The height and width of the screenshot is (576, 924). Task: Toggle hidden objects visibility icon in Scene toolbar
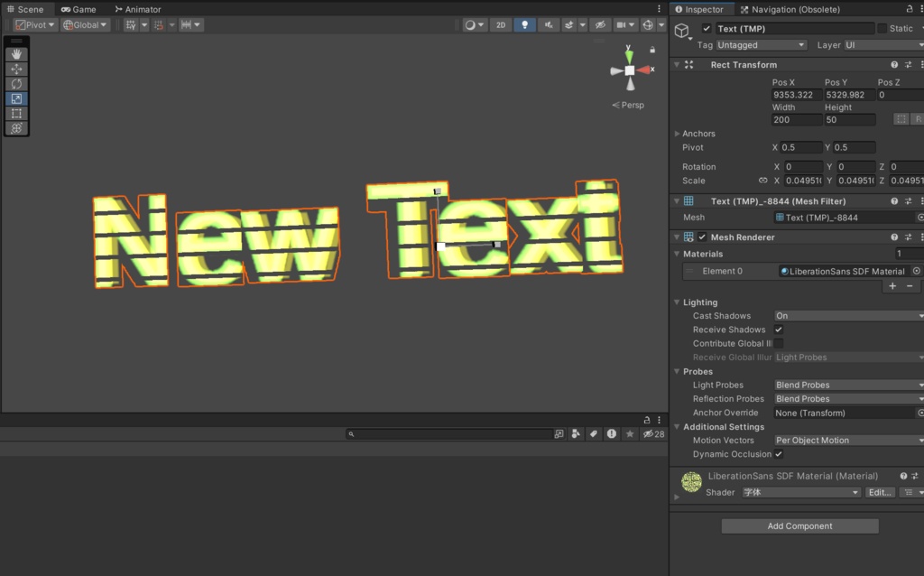(x=600, y=24)
